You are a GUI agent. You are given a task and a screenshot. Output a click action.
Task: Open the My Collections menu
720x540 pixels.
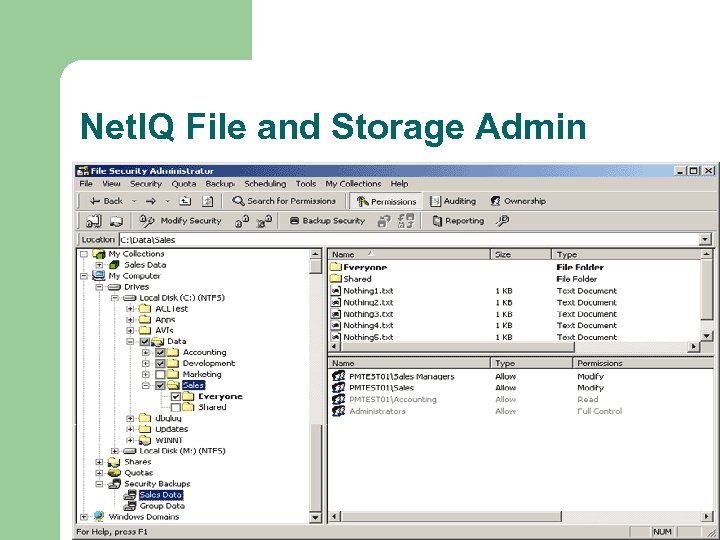pyautogui.click(x=353, y=184)
